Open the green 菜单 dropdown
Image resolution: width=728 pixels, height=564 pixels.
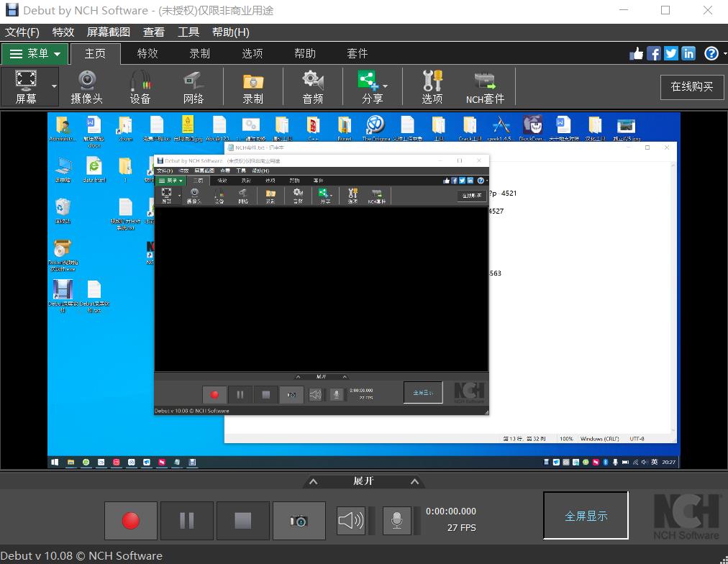tap(35, 53)
